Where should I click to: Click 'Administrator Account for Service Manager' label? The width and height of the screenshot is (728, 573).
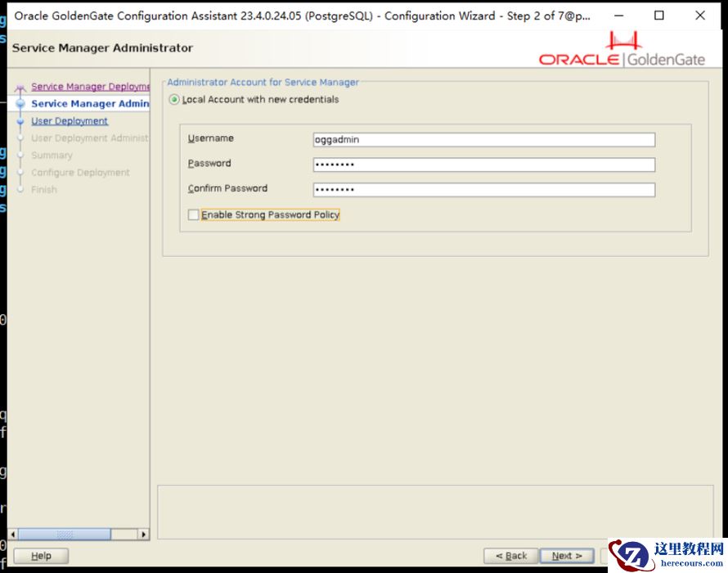pyautogui.click(x=263, y=82)
